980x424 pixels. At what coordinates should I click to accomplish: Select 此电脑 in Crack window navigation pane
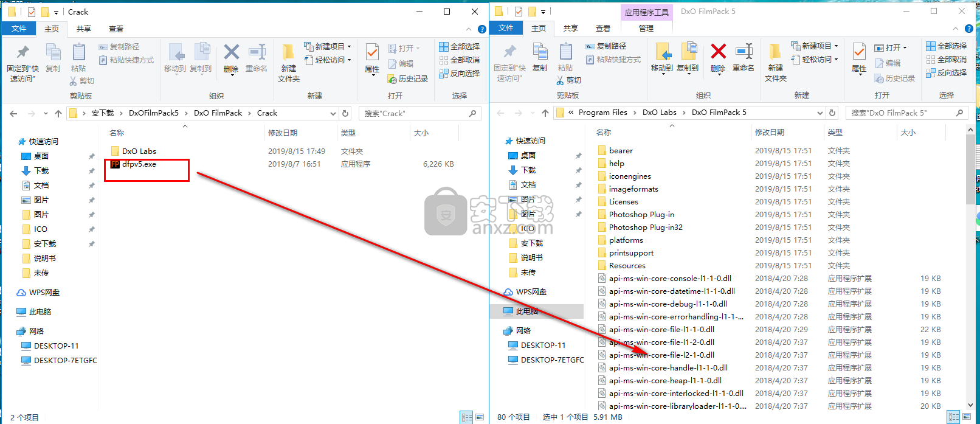(x=40, y=312)
